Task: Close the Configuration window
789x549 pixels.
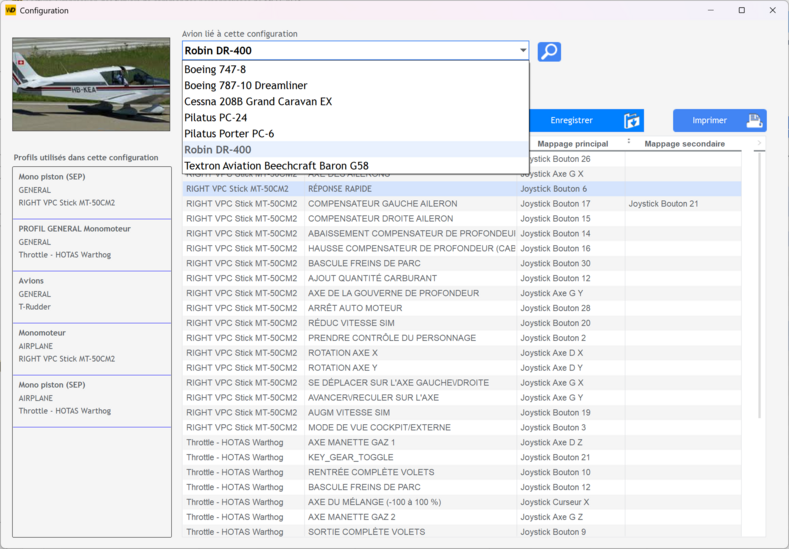Action: [772, 10]
